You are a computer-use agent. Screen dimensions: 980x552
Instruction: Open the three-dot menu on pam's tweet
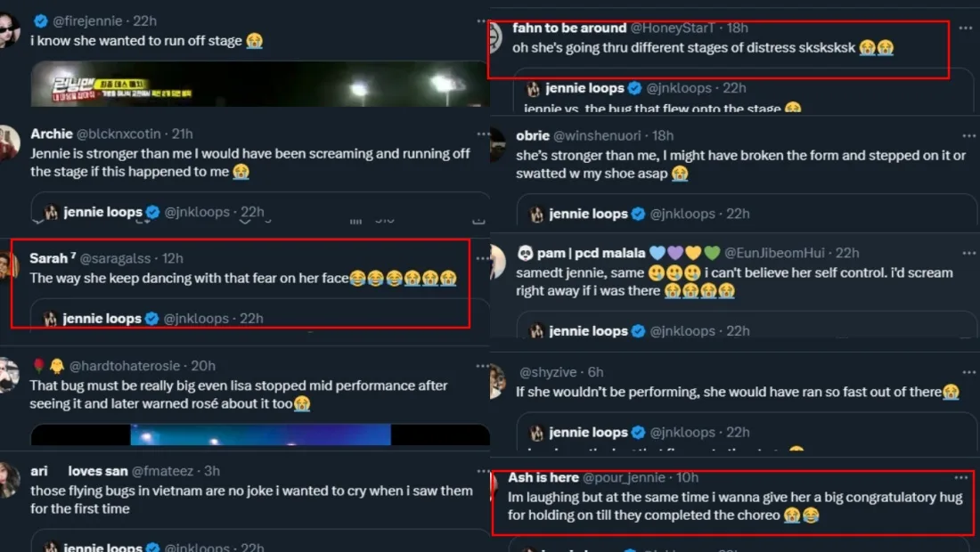[966, 253]
